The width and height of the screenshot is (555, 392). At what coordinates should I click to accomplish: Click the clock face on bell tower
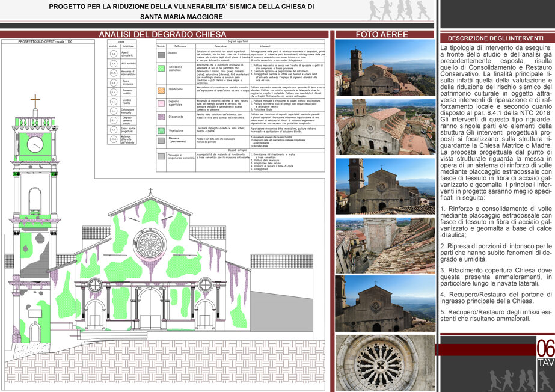(35, 144)
